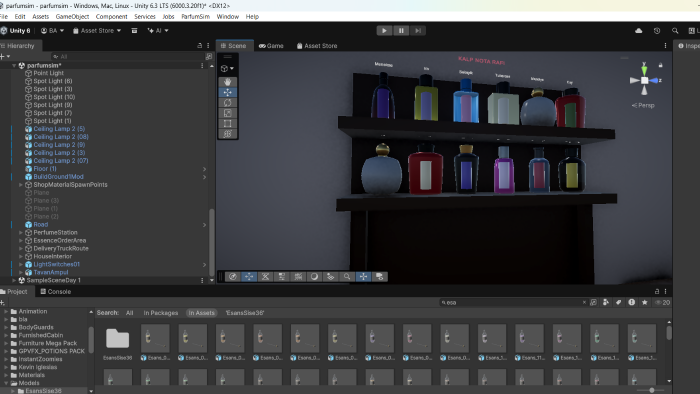Click Search by Type icon in Project panel

coord(606,303)
